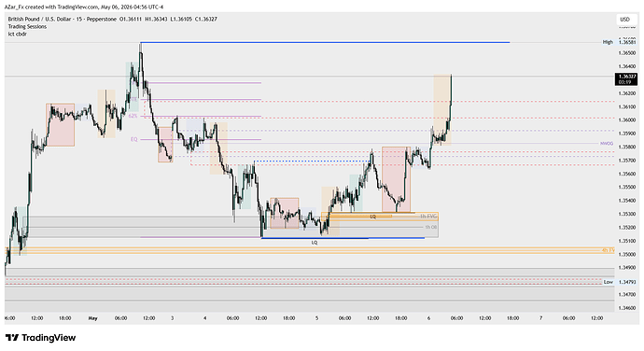Click the Low 1.34793 price label
Image resolution: width=644 pixels, height=351 pixels.
click(620, 282)
